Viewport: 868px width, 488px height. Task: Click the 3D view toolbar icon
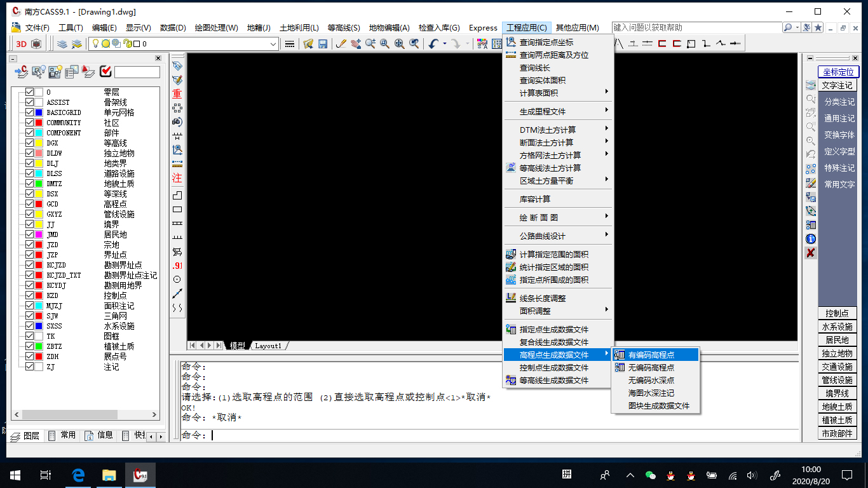pos(21,44)
